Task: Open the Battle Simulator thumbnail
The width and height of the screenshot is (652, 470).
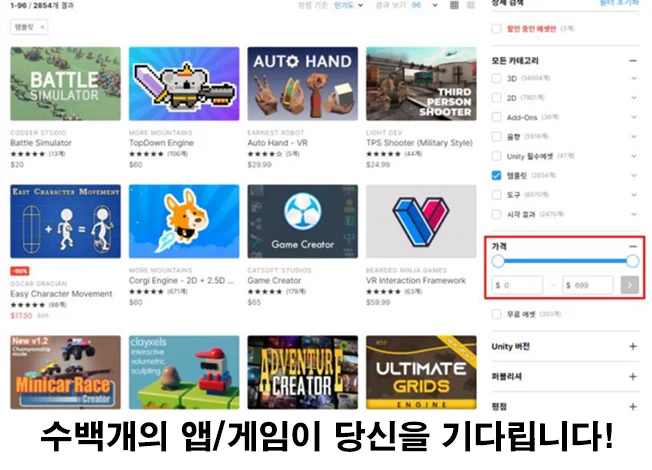Action: tap(66, 84)
